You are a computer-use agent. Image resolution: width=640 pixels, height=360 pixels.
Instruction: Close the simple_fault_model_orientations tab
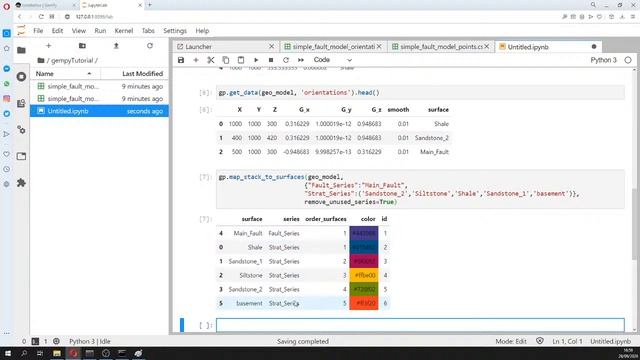tap(379, 47)
